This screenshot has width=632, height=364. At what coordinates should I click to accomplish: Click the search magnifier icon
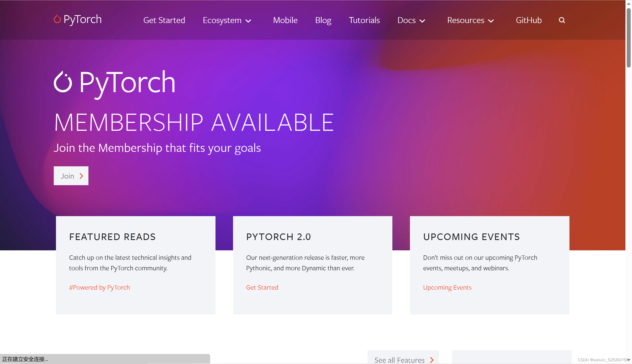(x=562, y=20)
